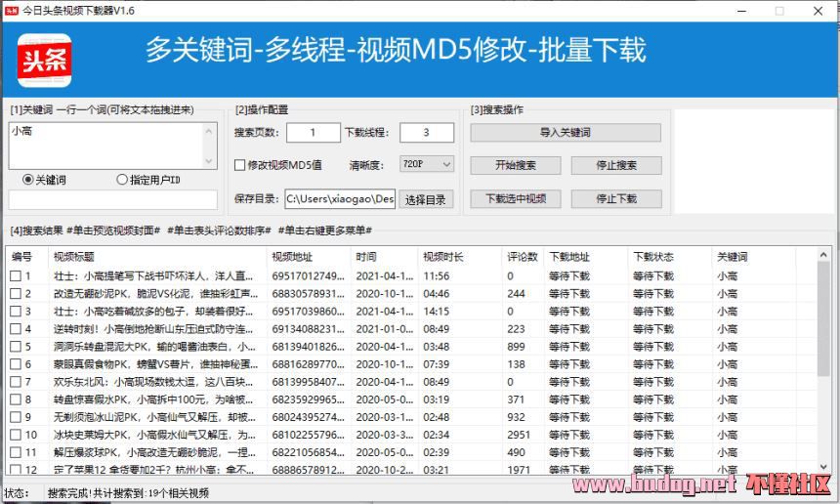Click the 导入关键词 button

click(x=565, y=132)
